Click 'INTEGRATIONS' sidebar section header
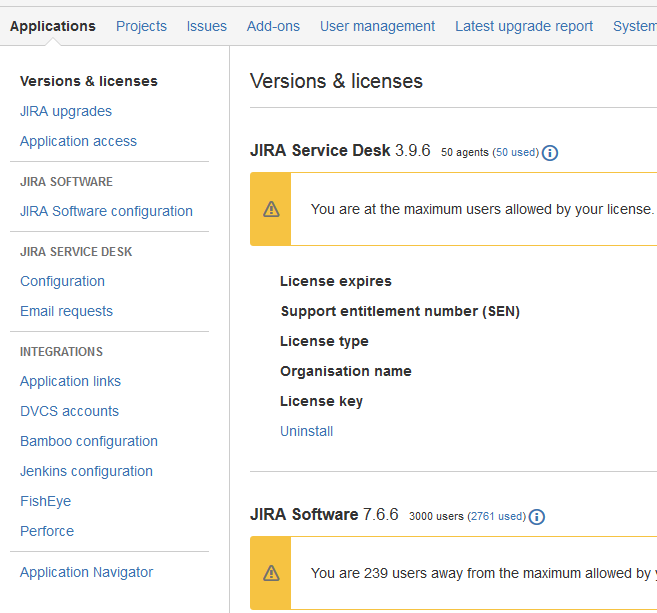Image resolution: width=657 pixels, height=613 pixels. coord(62,352)
